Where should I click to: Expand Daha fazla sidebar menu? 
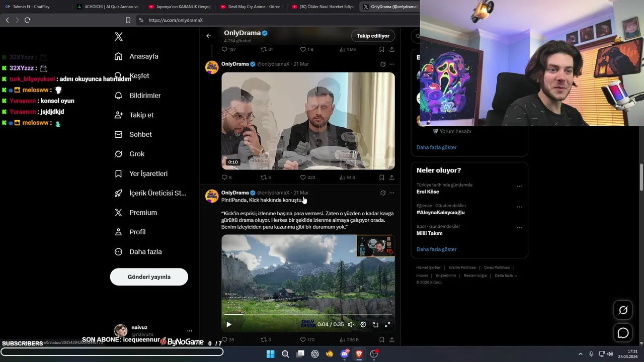tap(138, 252)
